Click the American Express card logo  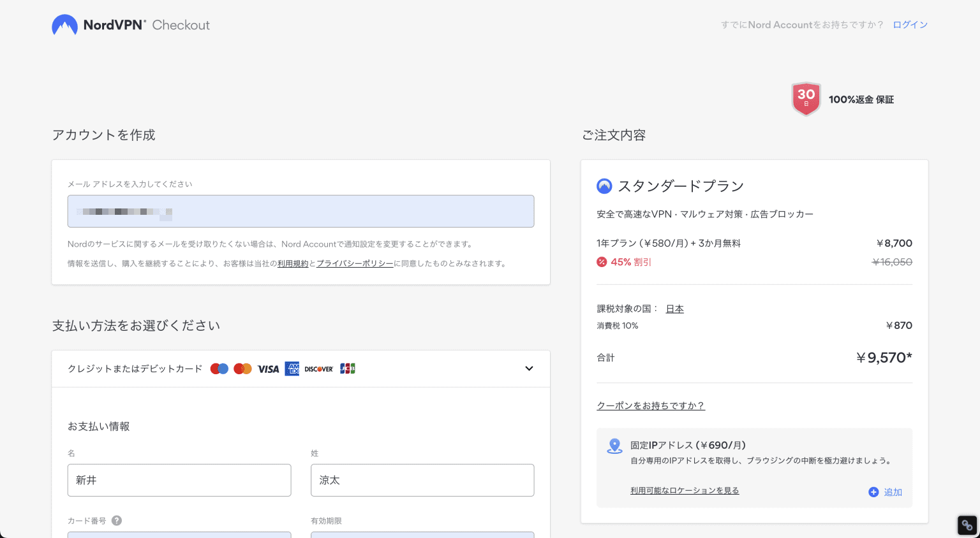(292, 368)
